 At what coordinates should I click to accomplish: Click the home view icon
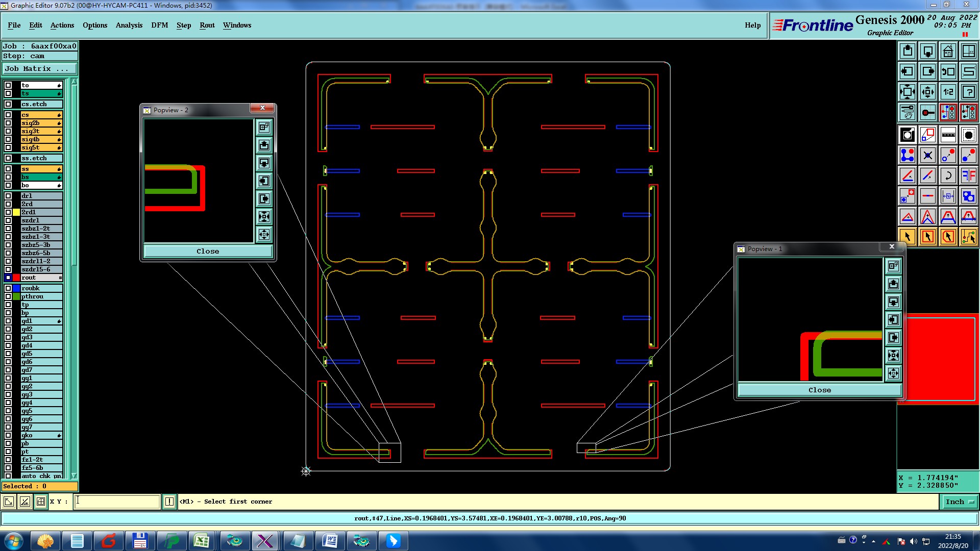click(x=948, y=51)
